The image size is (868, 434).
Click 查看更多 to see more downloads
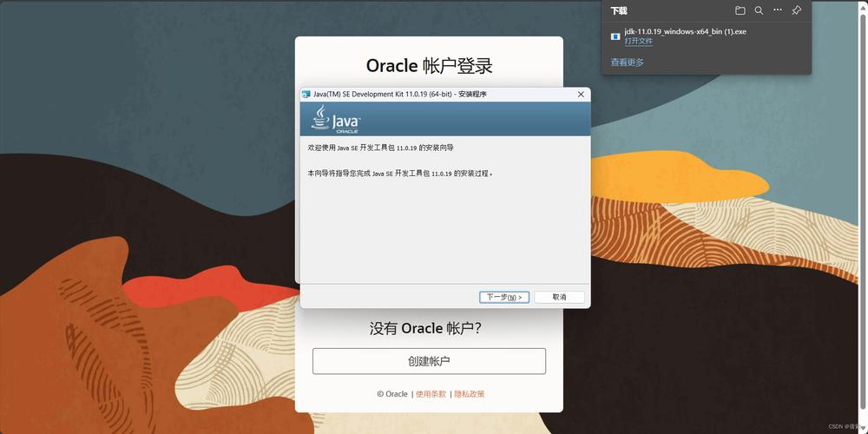pos(628,62)
